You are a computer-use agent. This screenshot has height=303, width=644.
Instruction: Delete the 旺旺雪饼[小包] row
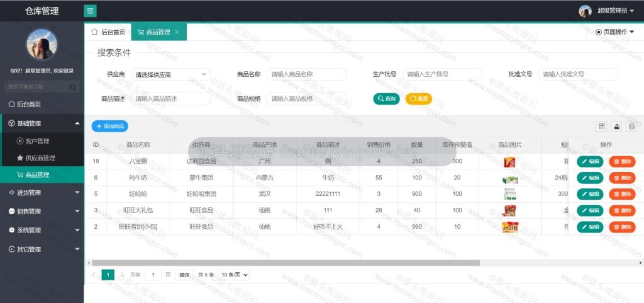tap(622, 227)
